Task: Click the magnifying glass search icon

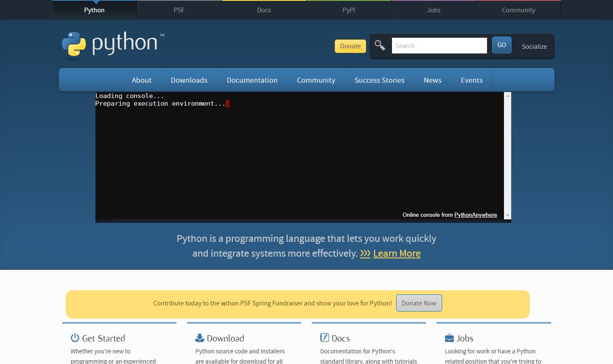Action: (380, 45)
